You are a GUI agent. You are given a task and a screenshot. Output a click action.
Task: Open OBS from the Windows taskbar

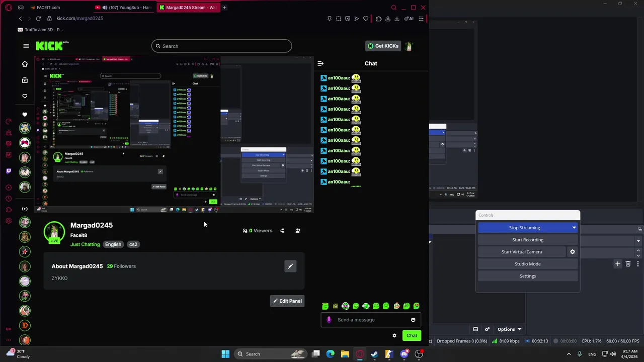click(419, 354)
